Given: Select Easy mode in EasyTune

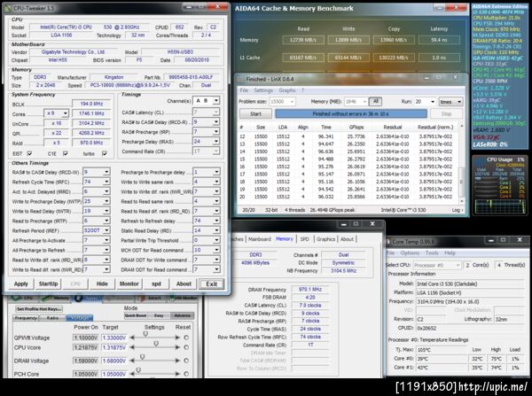Looking at the screenshot, I should click(x=159, y=315).
